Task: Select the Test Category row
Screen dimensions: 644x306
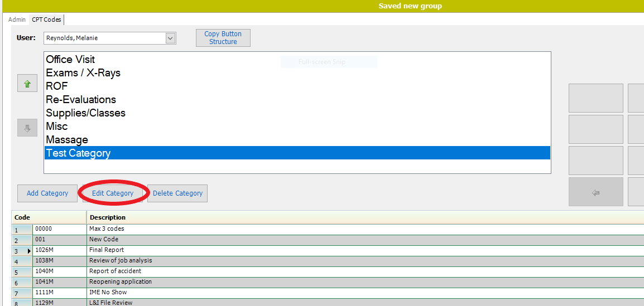Action: (297, 153)
